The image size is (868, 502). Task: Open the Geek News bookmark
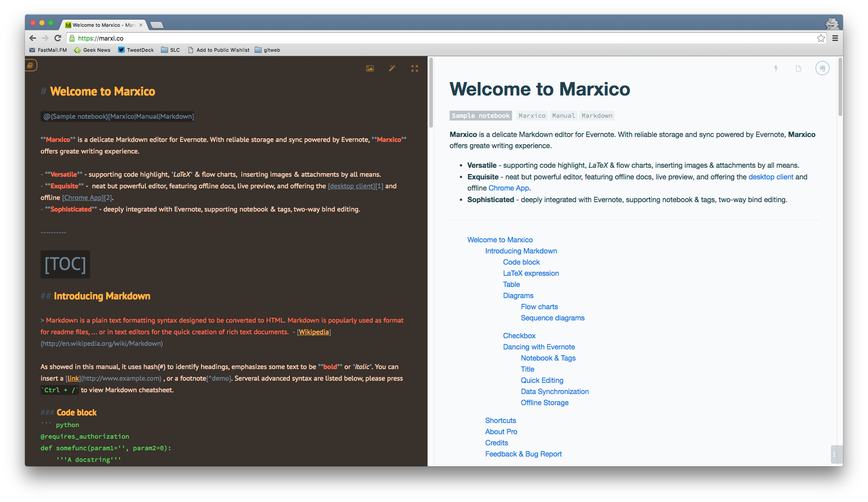92,50
